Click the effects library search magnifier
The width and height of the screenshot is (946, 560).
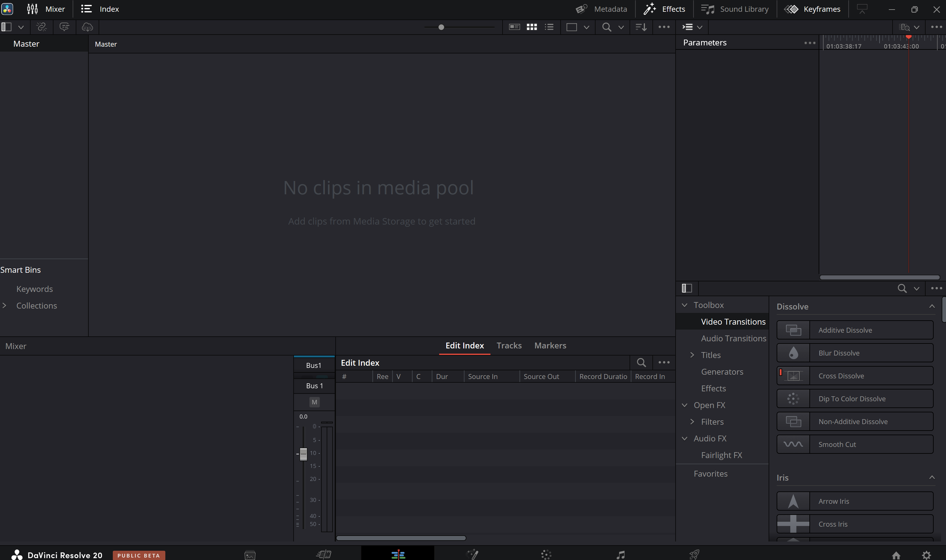(902, 289)
